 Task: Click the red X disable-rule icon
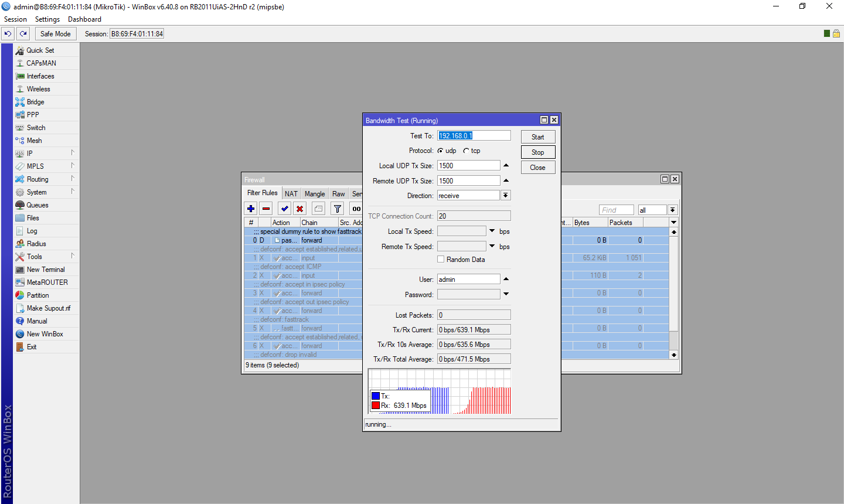click(300, 209)
